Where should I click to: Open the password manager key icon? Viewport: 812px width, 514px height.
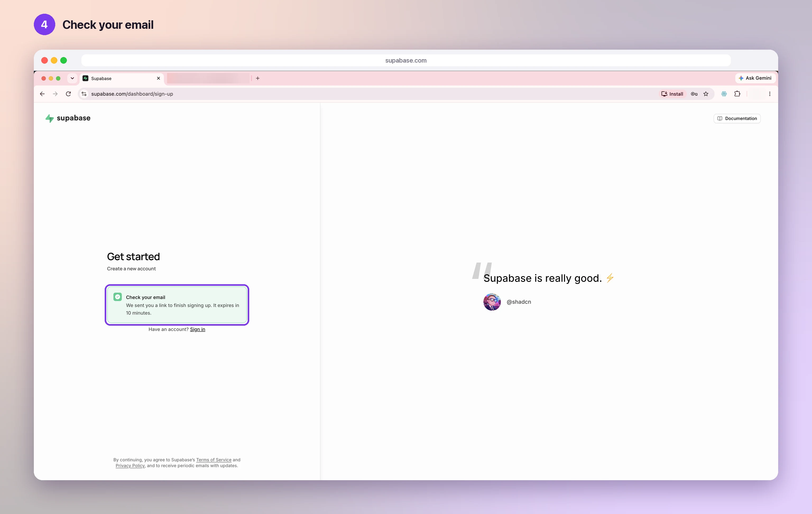pos(694,94)
